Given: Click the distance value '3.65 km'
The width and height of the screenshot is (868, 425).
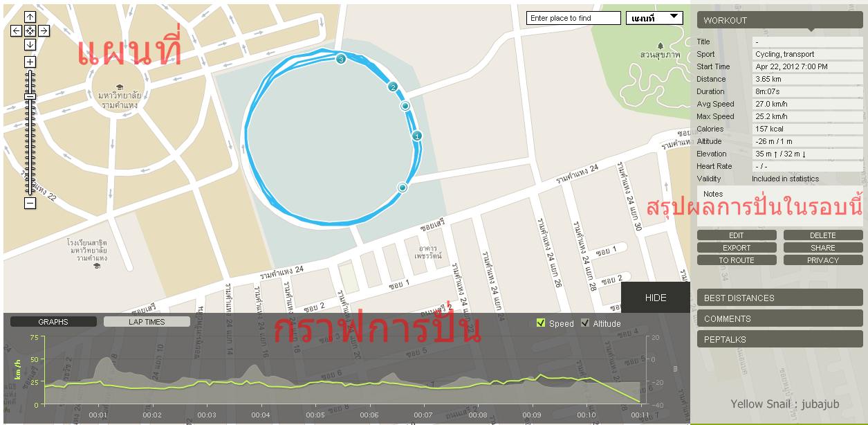Looking at the screenshot, I should click(x=808, y=79).
